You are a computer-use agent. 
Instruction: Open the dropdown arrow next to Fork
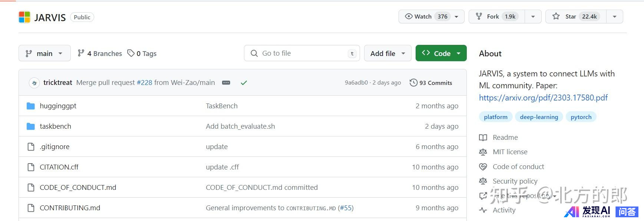533,16
